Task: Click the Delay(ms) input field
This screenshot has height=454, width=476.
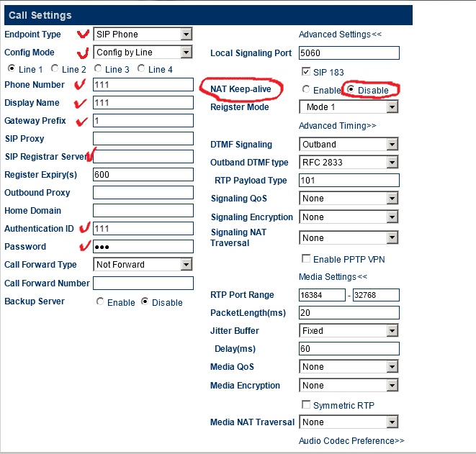Action: 349,349
